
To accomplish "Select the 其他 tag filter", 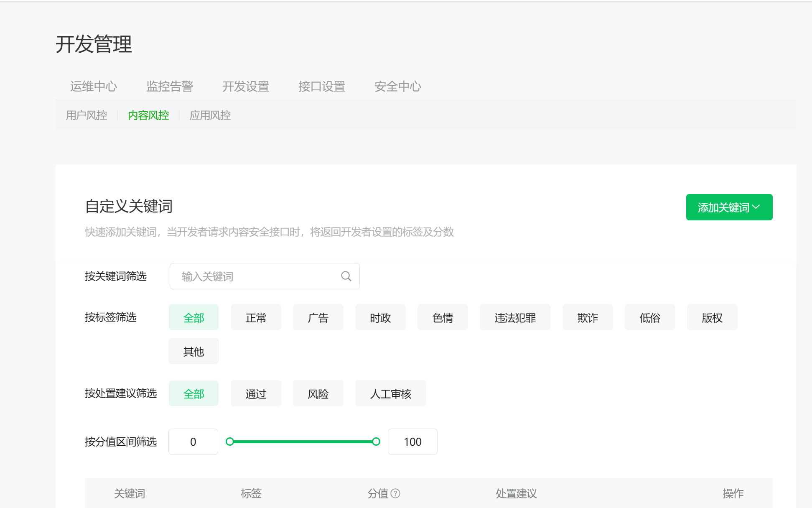I will click(x=193, y=352).
